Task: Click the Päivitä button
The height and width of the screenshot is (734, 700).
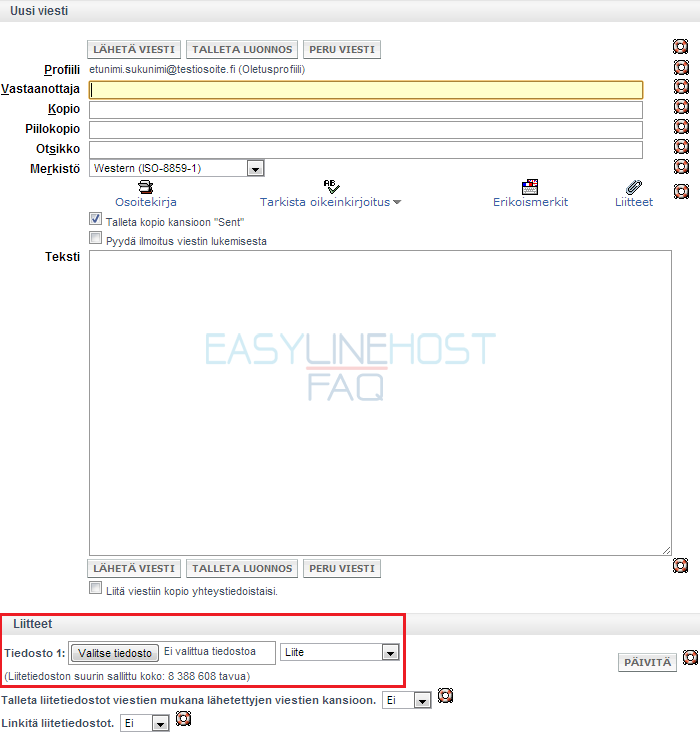Action: pos(648,662)
